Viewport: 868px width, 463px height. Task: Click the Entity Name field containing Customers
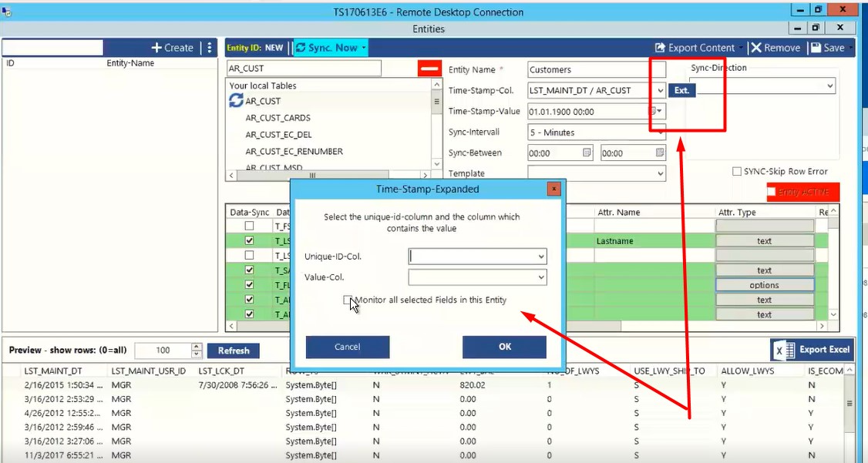(596, 69)
